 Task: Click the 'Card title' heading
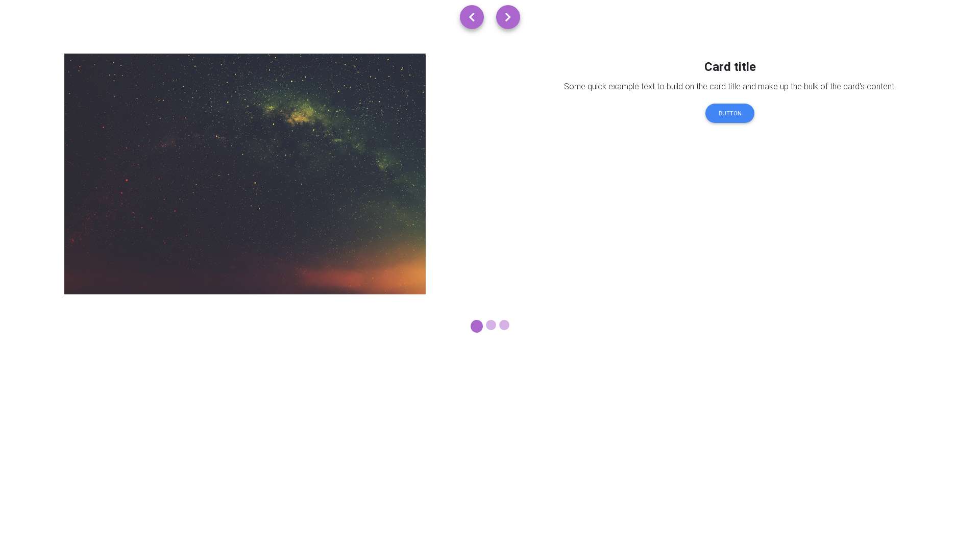point(730,67)
